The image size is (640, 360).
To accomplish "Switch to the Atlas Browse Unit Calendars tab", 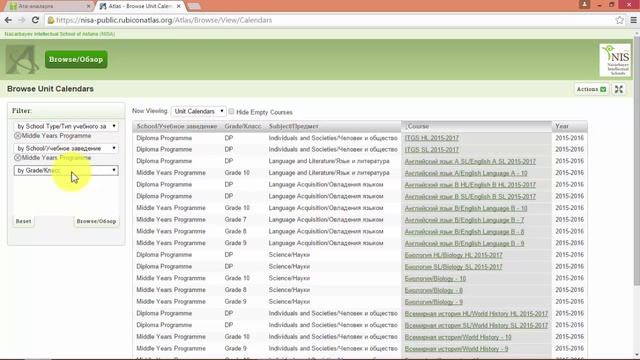I will 140,6.
